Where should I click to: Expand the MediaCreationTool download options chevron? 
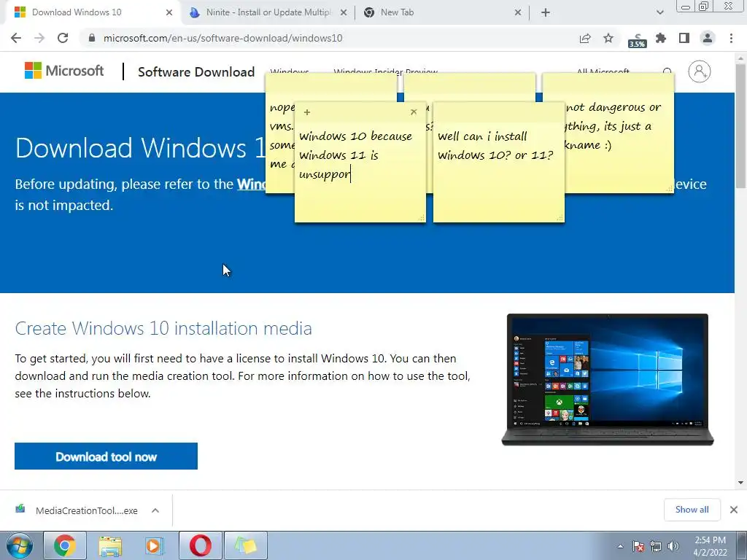point(155,510)
